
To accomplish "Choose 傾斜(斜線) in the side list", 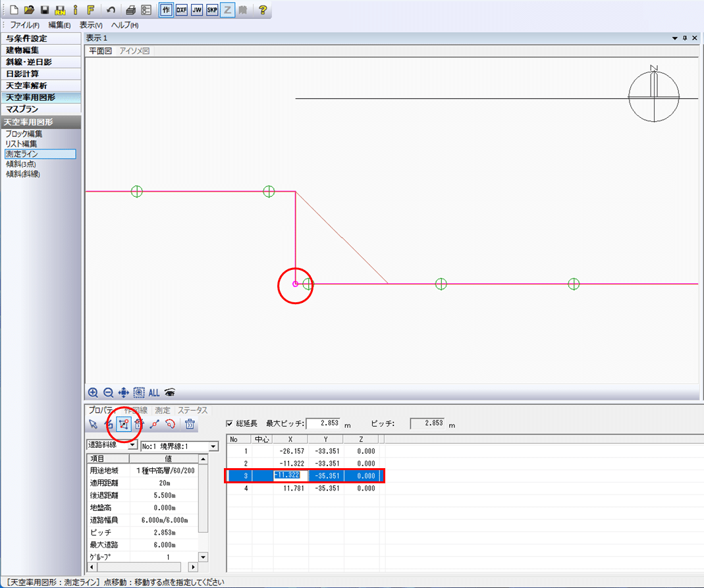I will (x=23, y=174).
